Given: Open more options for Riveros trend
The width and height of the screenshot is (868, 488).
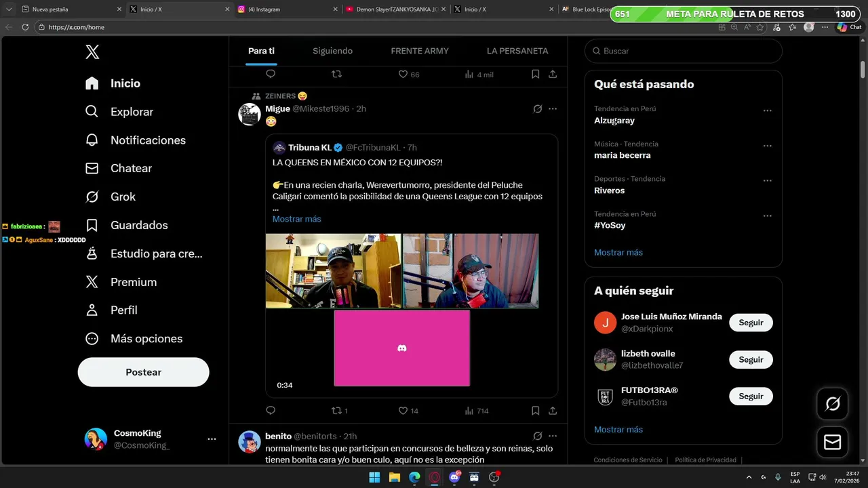Looking at the screenshot, I should coord(767,181).
